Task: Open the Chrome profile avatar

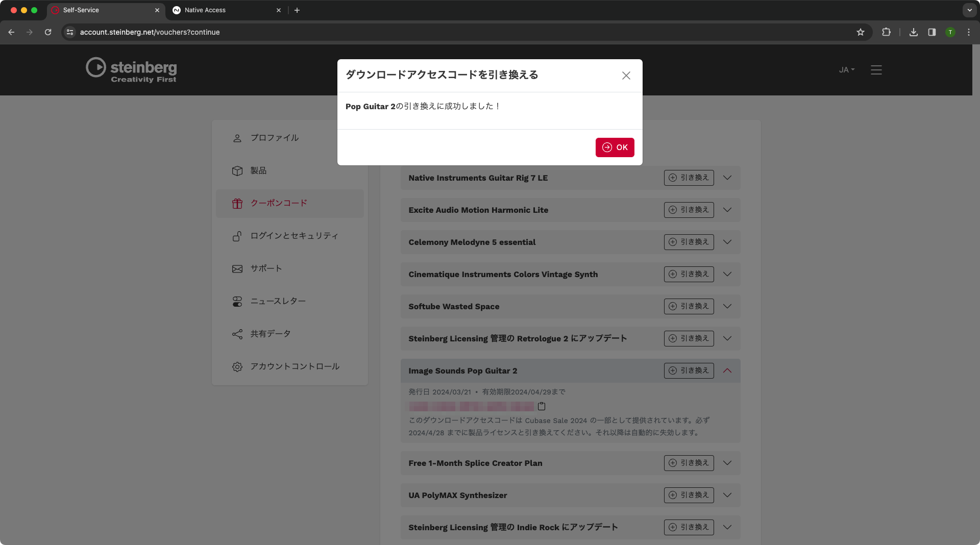Action: click(950, 32)
